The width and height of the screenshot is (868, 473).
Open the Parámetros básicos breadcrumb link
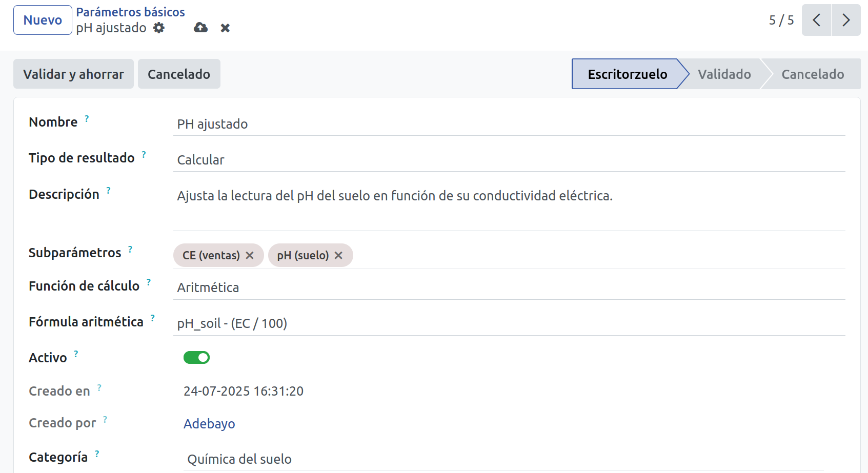130,12
